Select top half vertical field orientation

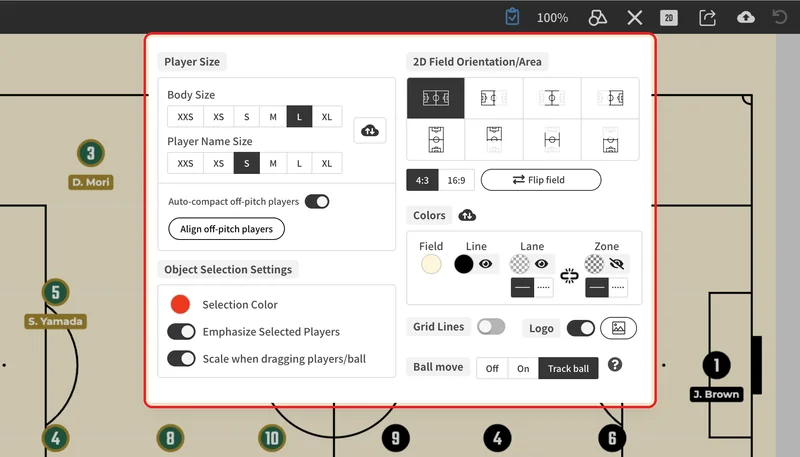point(494,140)
